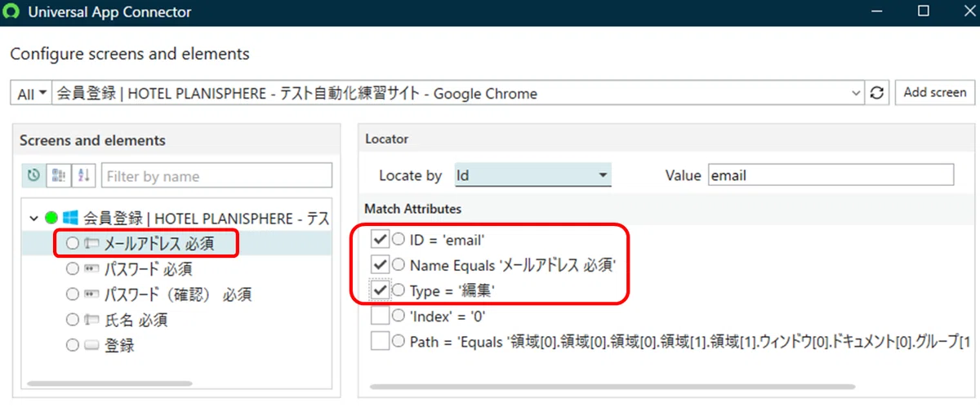
Task: Click the Configure screens and elements heading
Action: click(x=130, y=55)
